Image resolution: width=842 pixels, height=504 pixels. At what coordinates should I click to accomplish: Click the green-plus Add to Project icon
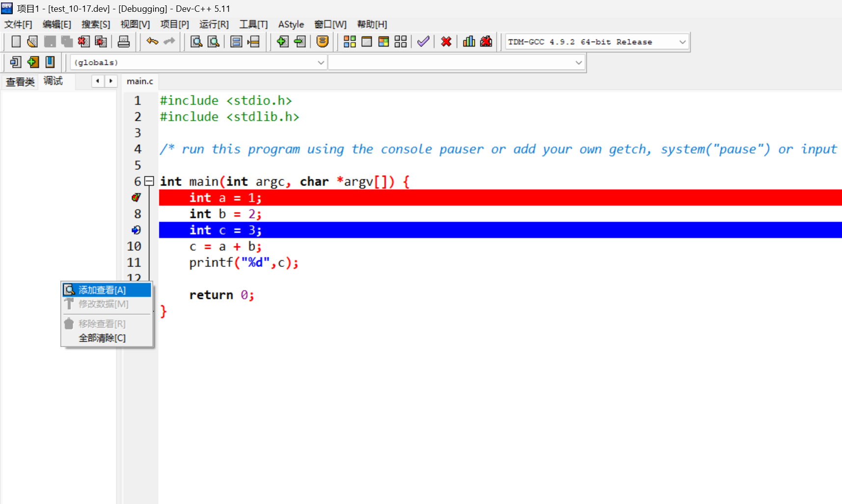point(282,42)
